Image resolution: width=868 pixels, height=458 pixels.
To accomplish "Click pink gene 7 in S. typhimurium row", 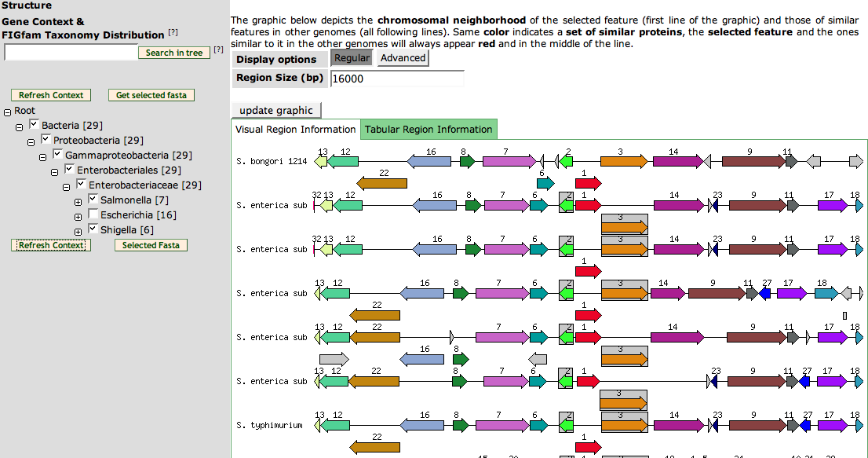I will click(502, 425).
